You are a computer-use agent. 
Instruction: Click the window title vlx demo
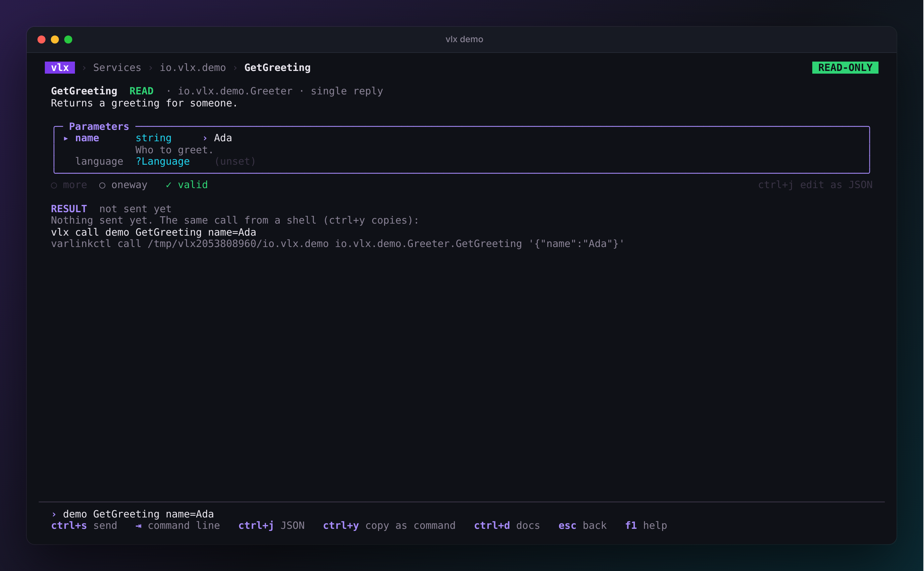[x=464, y=39]
